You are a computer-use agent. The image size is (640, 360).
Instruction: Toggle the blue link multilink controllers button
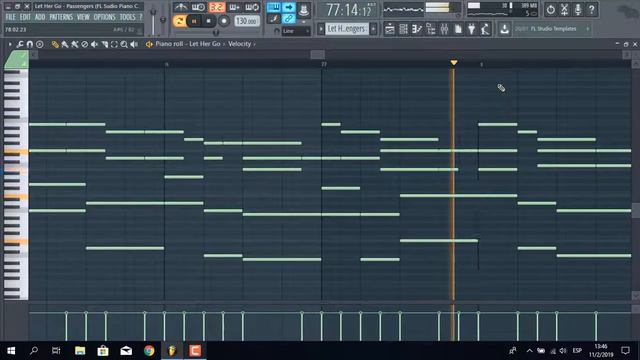tap(289, 19)
